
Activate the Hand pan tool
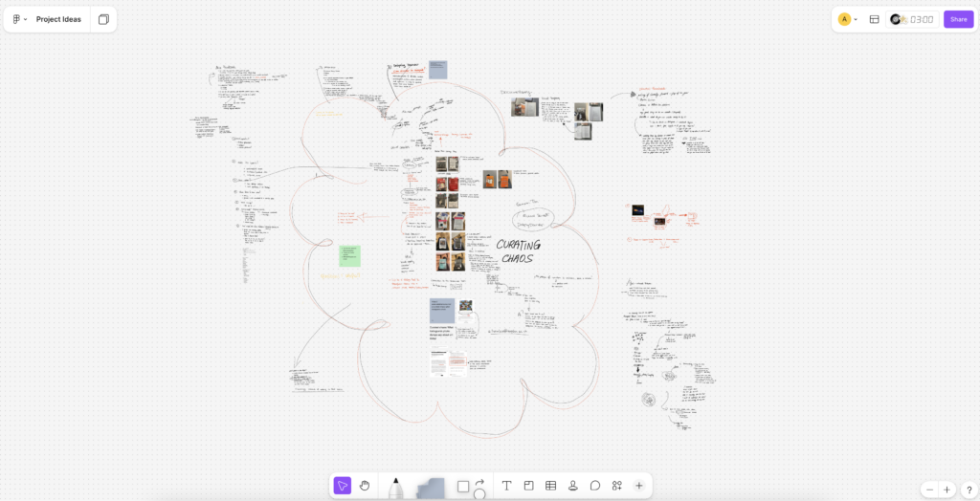365,486
